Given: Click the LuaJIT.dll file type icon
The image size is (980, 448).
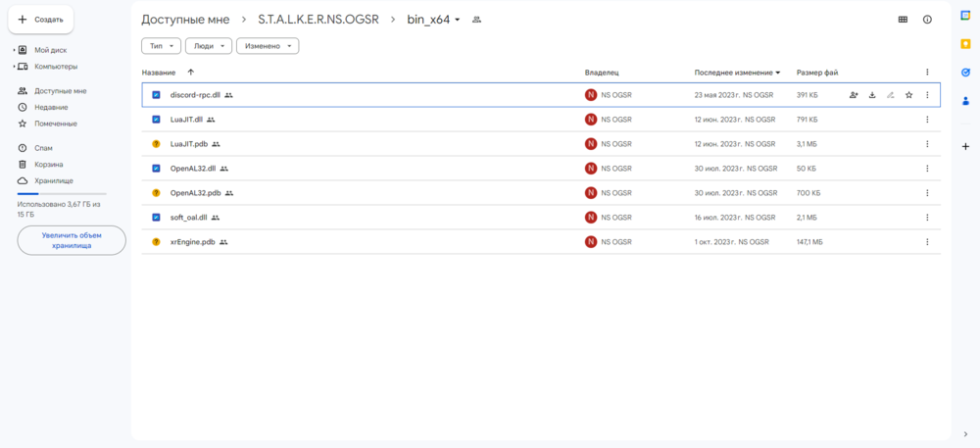Looking at the screenshot, I should tap(156, 120).
